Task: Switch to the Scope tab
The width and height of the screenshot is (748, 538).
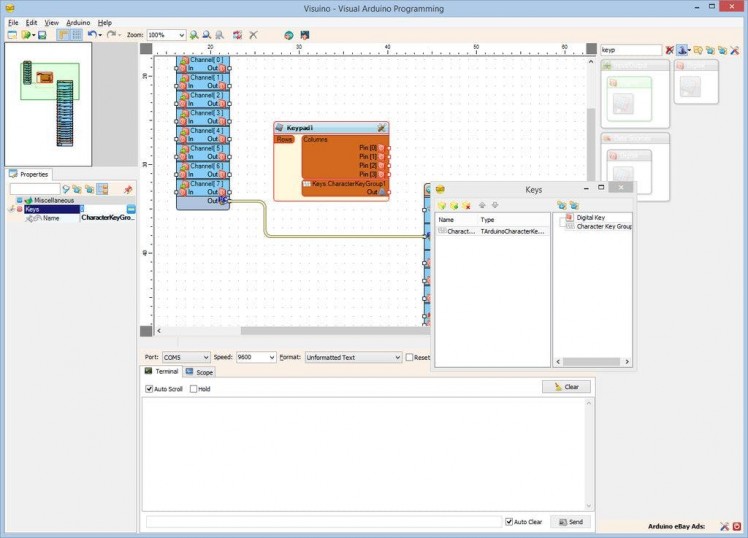Action: coord(199,372)
